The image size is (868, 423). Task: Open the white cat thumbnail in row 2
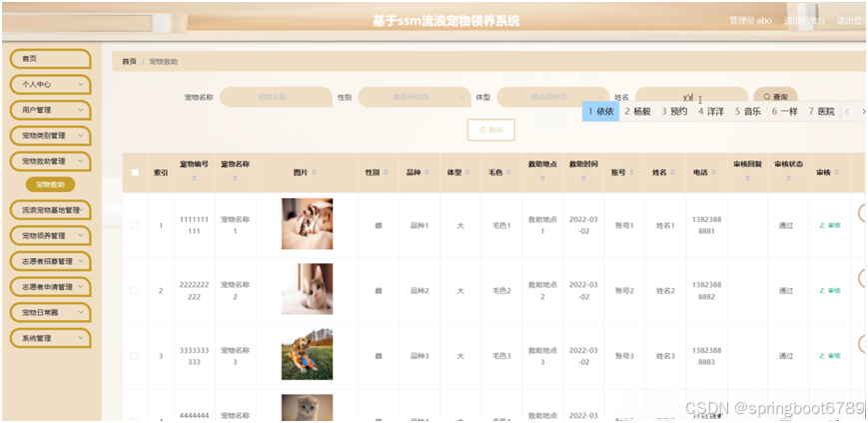tap(308, 289)
